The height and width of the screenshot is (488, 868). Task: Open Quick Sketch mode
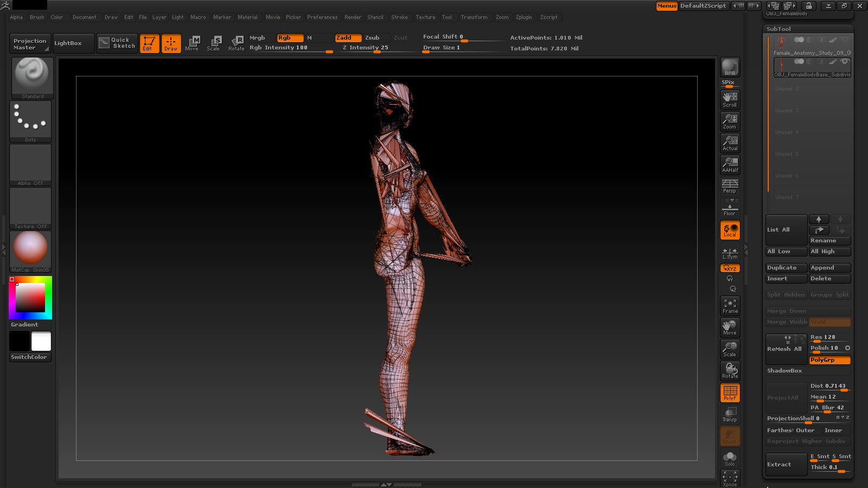click(x=117, y=43)
